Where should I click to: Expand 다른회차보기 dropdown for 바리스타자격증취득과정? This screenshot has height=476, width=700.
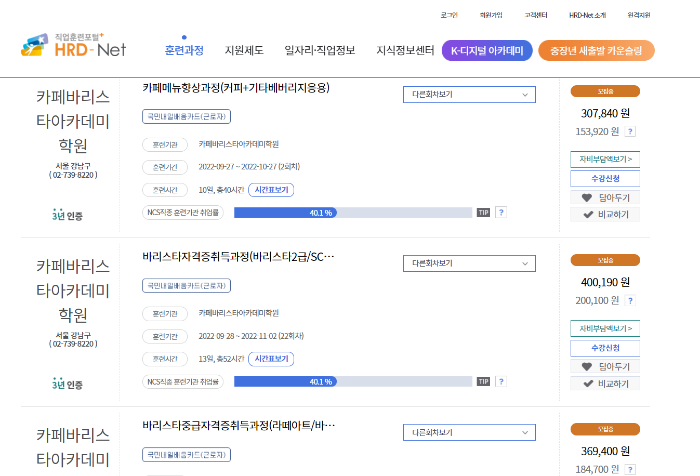click(x=469, y=263)
